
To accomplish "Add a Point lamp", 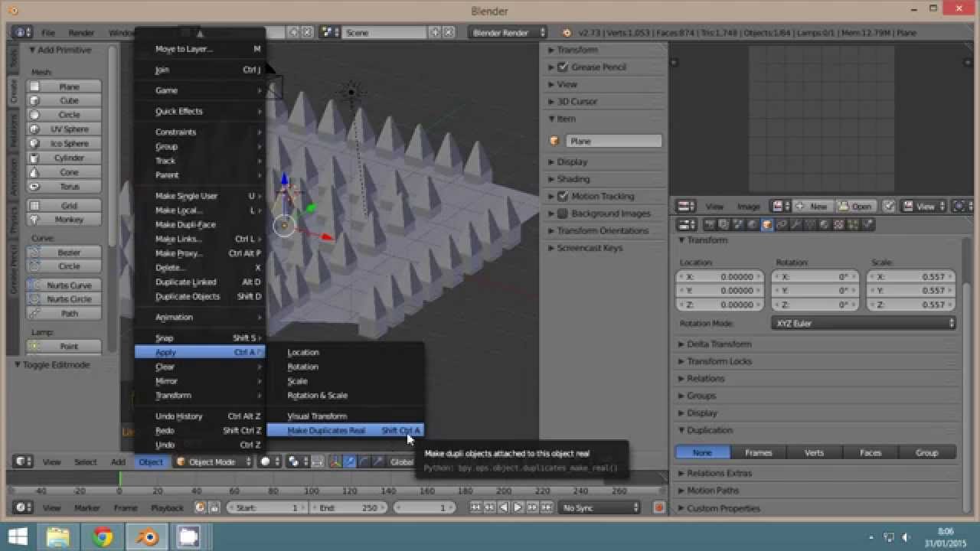I will 65,346.
